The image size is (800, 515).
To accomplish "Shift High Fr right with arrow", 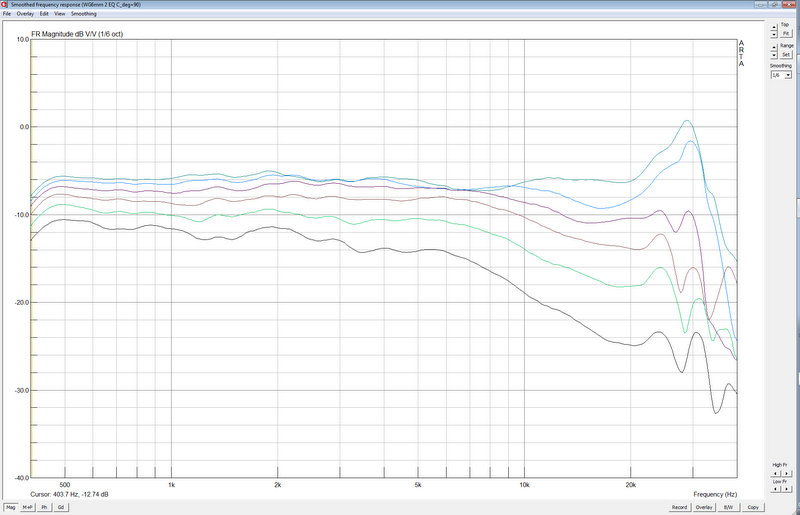I will [x=786, y=473].
